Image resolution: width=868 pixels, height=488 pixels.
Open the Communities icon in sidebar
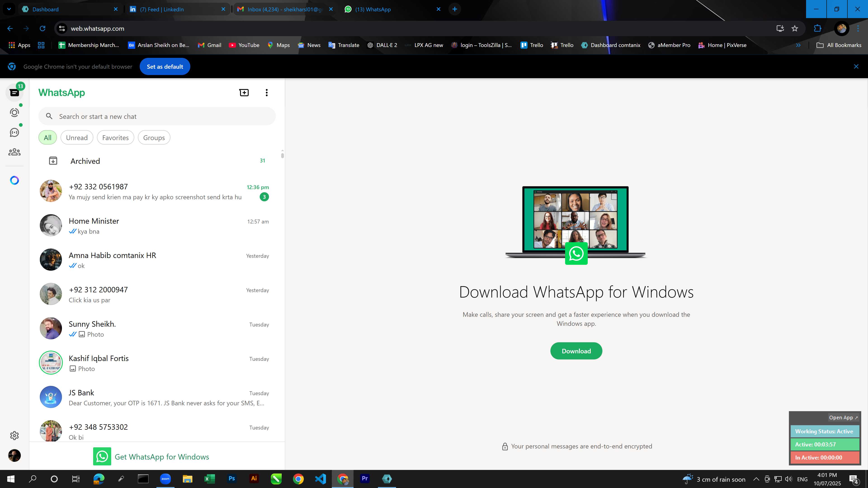(x=14, y=152)
